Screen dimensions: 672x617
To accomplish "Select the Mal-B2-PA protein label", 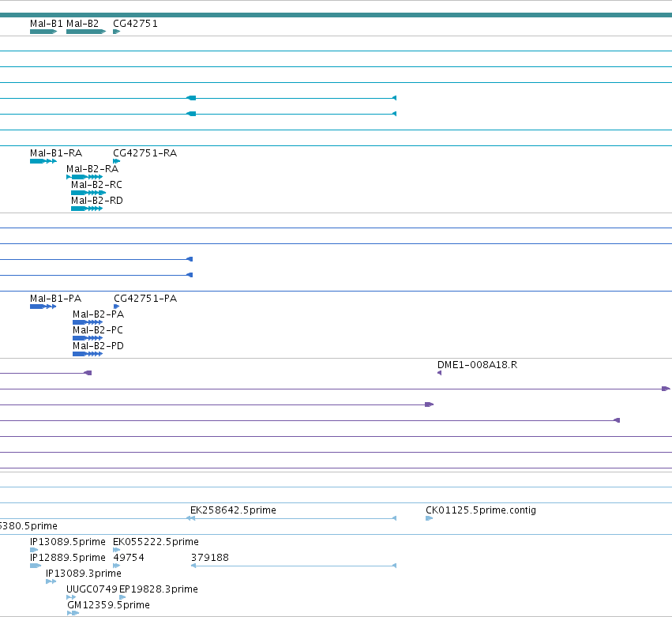I will [x=98, y=314].
